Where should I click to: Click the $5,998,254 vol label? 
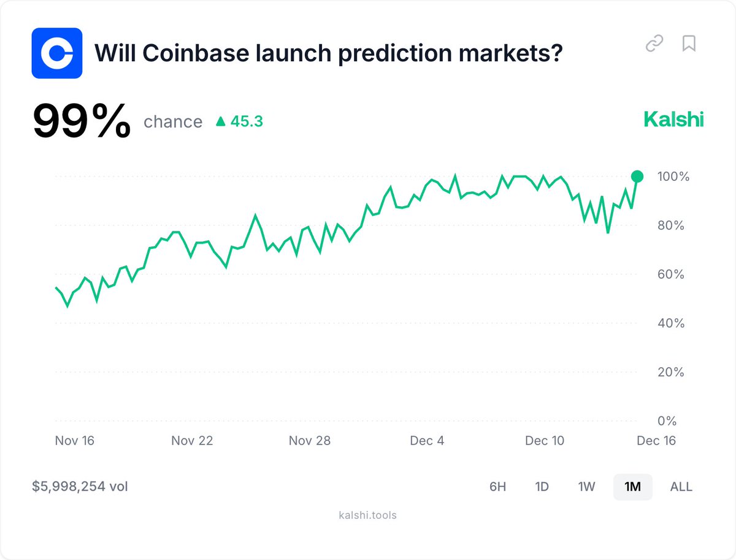(80, 487)
